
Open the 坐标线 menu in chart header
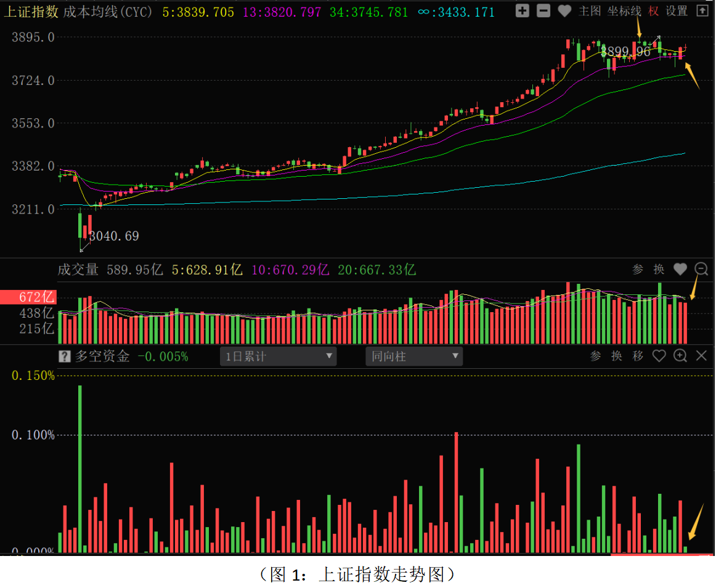tap(624, 11)
